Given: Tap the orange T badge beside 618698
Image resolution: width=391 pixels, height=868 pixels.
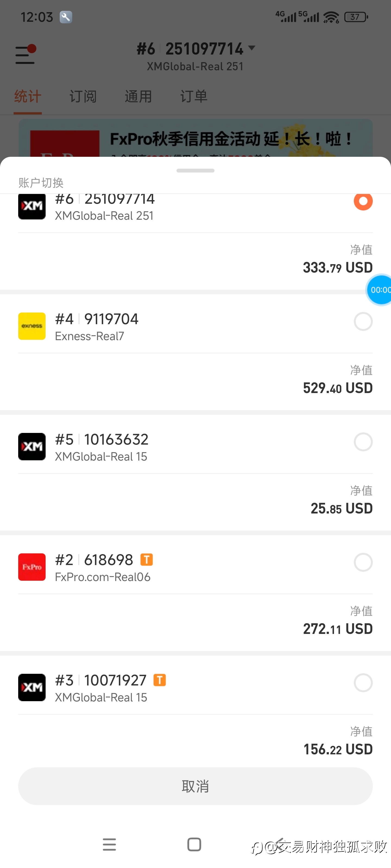Looking at the screenshot, I should (x=146, y=560).
